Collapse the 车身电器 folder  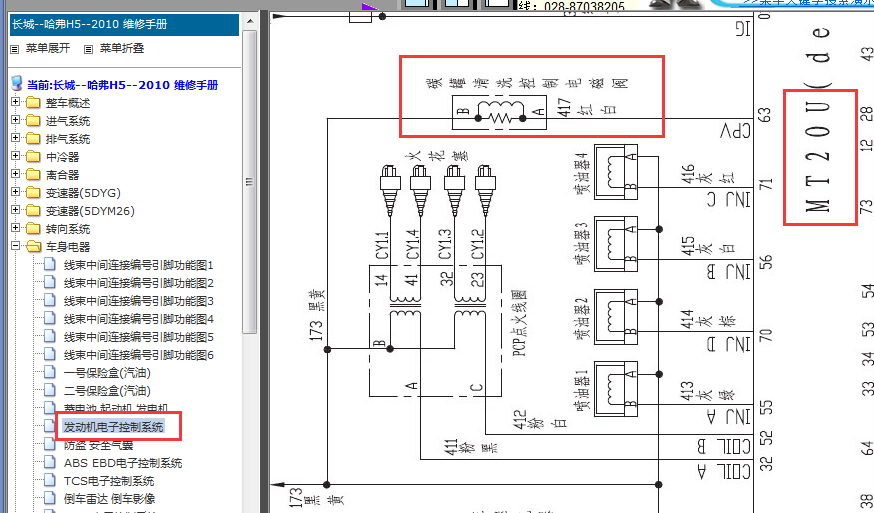coord(16,246)
